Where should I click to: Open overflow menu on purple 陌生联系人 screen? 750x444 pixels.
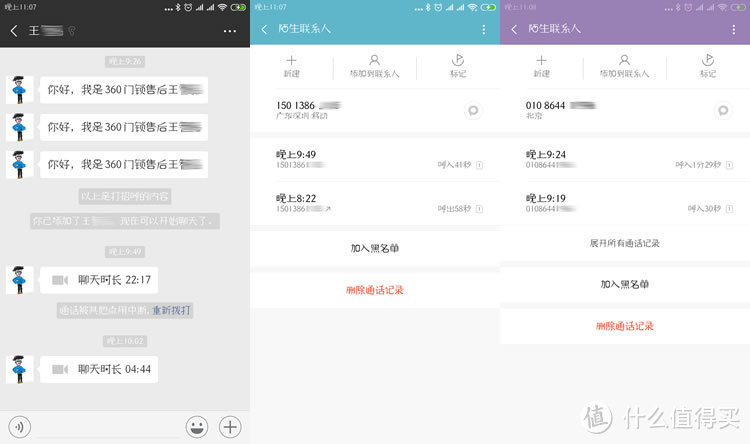734,30
